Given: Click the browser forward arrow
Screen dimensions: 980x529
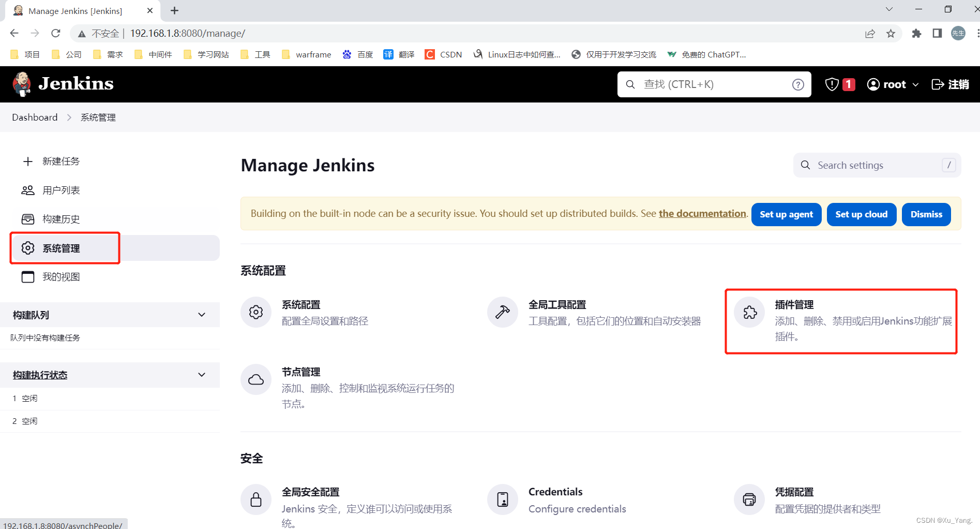Looking at the screenshot, I should [x=35, y=33].
